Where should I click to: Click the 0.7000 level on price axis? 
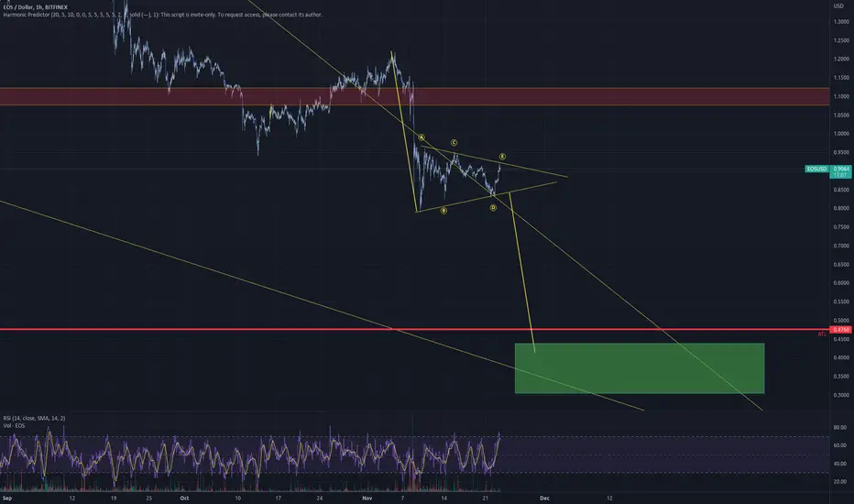(x=841, y=246)
